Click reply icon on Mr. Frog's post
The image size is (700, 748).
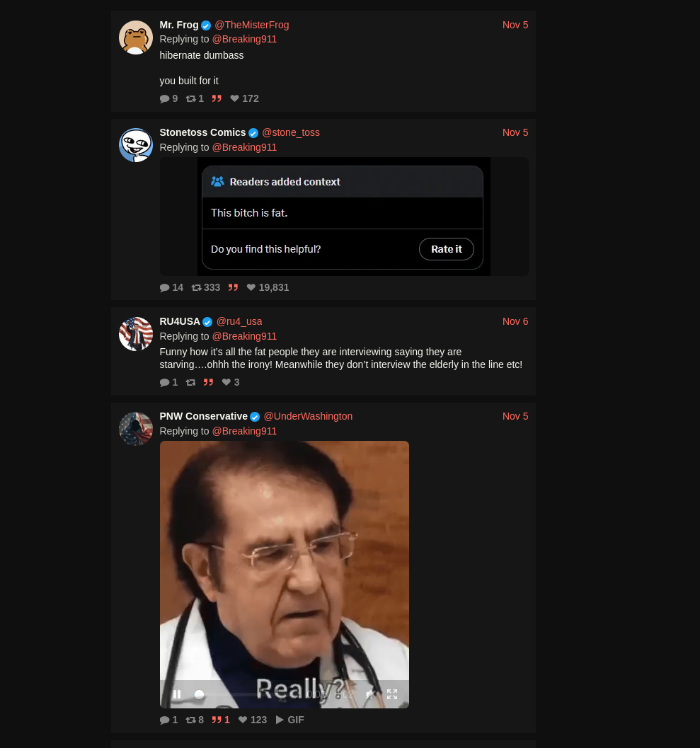coord(165,99)
